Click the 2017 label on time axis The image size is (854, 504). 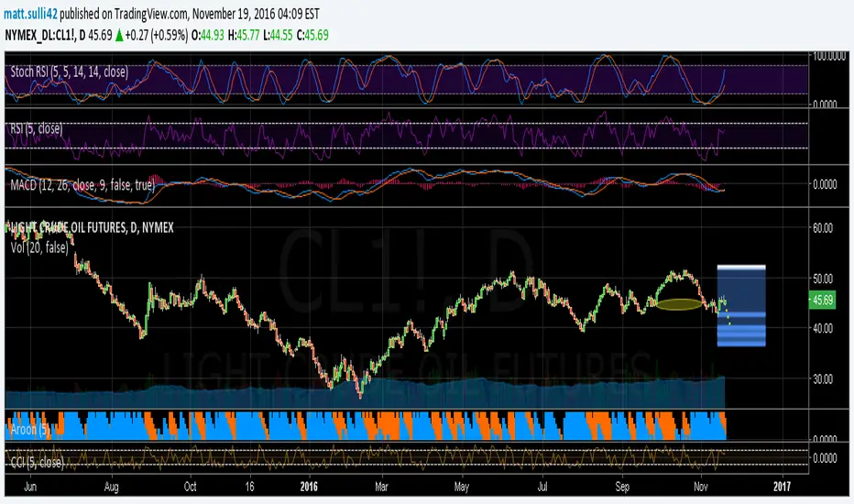[x=783, y=486]
